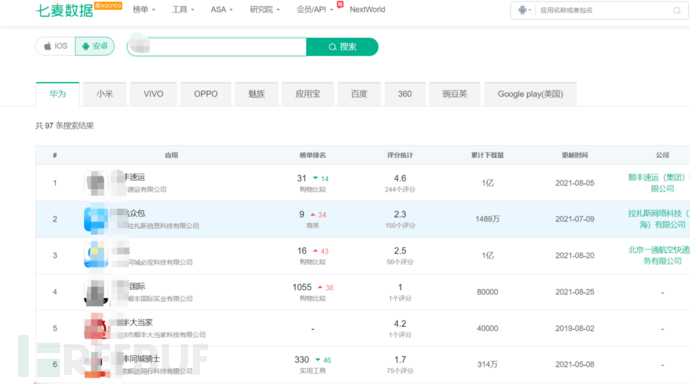Click download count 80000

(487, 292)
